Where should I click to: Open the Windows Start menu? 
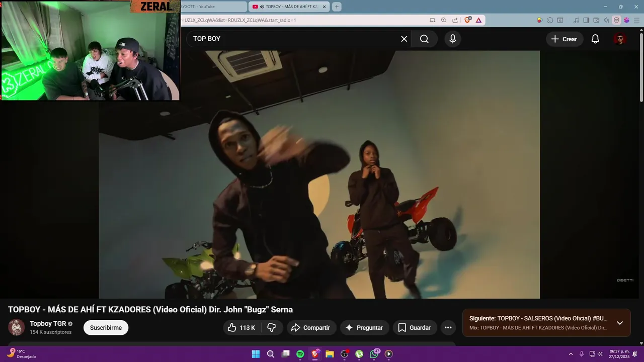coord(256,354)
